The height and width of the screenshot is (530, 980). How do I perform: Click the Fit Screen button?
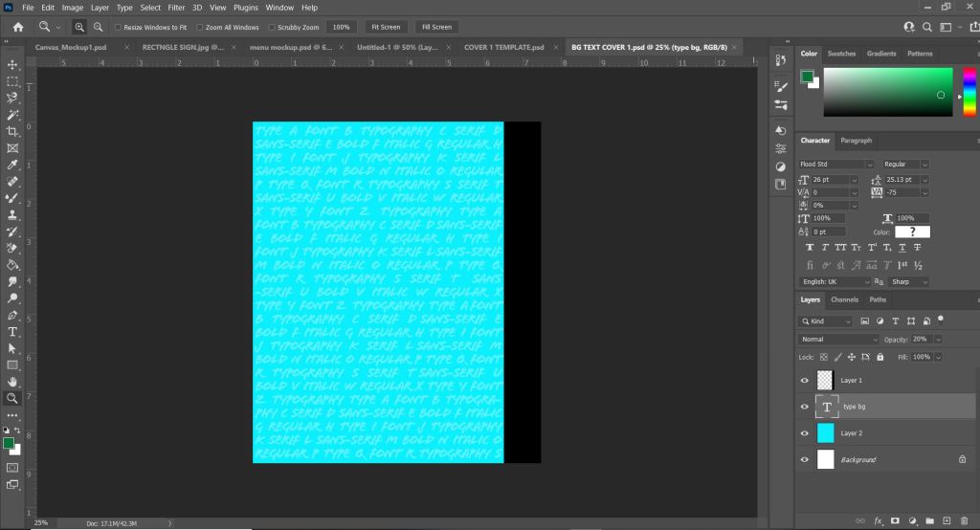pos(386,27)
